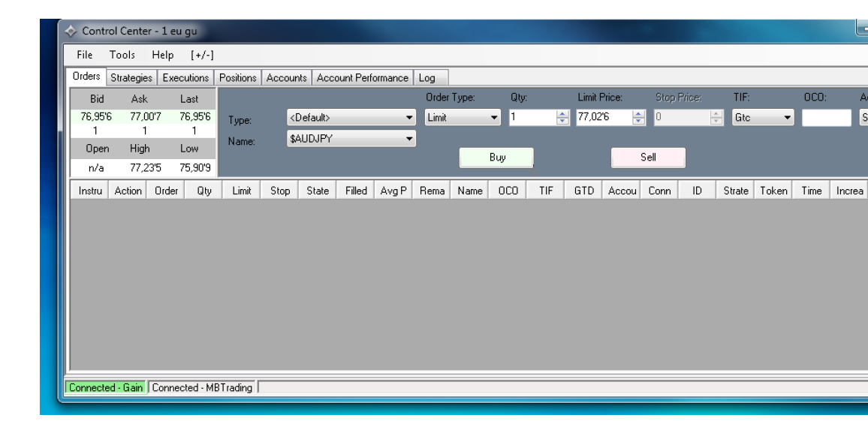868x433 pixels.
Task: Sort by the Order column header
Action: [x=165, y=191]
